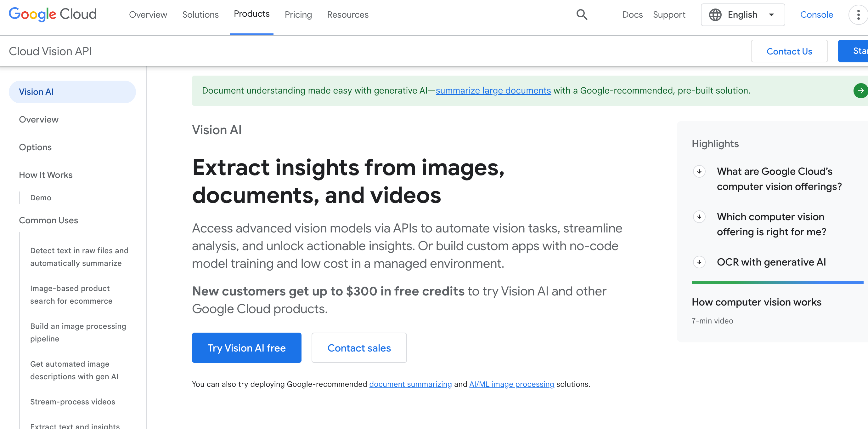Go to Pricing in the top navigation
This screenshot has width=868, height=429.
coord(298,14)
